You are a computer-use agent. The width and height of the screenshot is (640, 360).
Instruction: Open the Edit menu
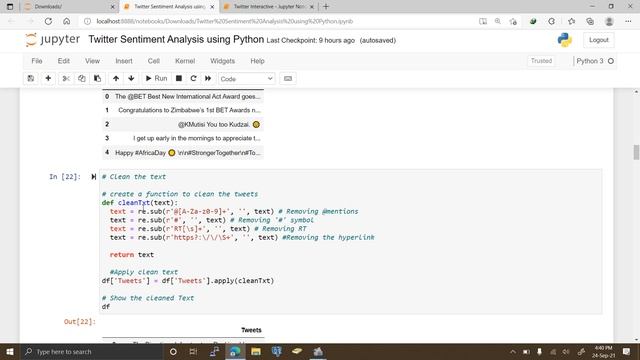click(x=64, y=61)
